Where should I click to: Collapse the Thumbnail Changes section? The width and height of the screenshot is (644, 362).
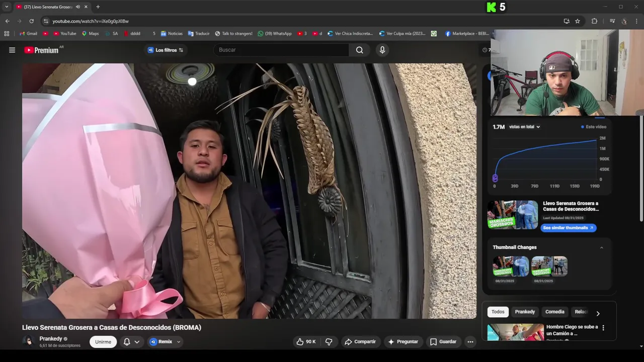601,247
